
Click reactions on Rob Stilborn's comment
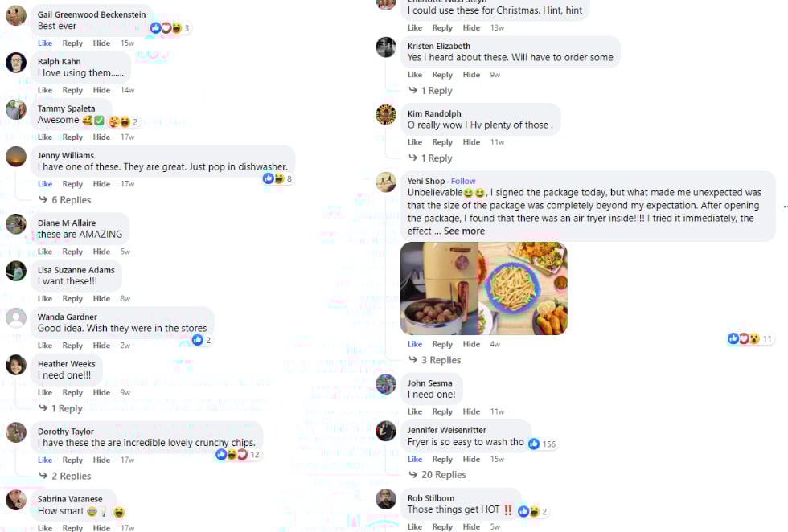click(532, 511)
